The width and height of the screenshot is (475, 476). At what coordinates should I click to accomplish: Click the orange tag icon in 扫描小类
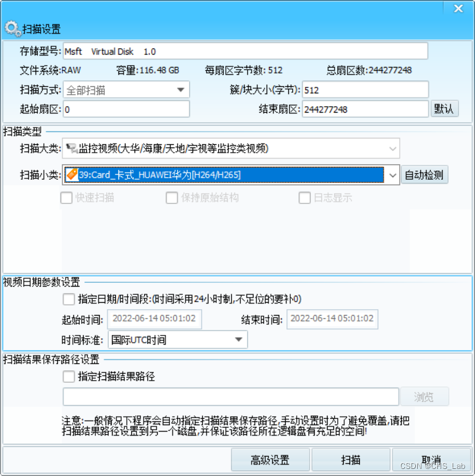[72, 175]
